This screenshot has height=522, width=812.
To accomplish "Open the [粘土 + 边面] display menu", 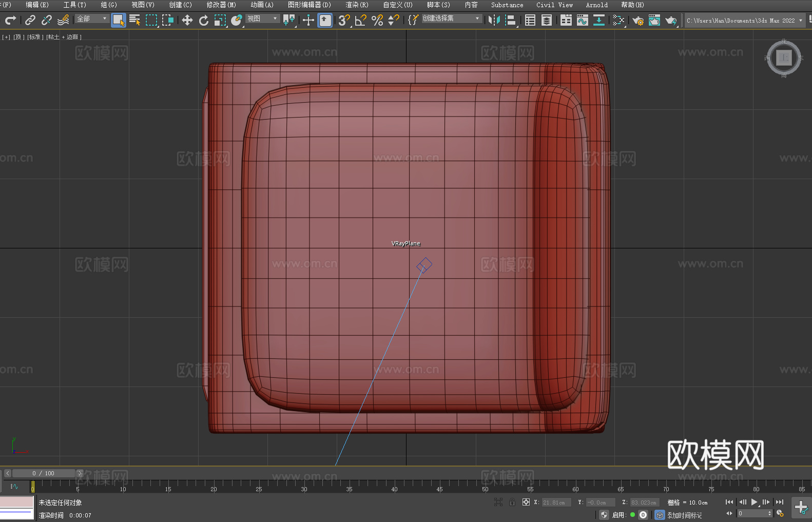I will (x=64, y=37).
